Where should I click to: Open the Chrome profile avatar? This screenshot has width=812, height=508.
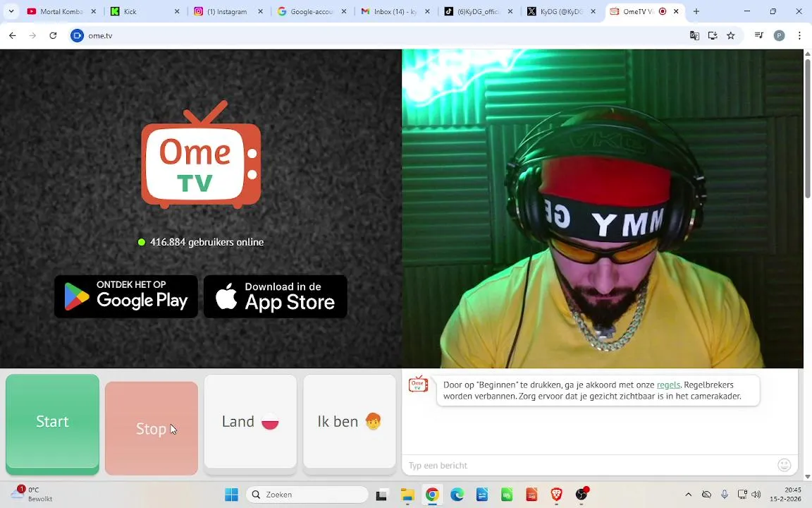point(780,35)
